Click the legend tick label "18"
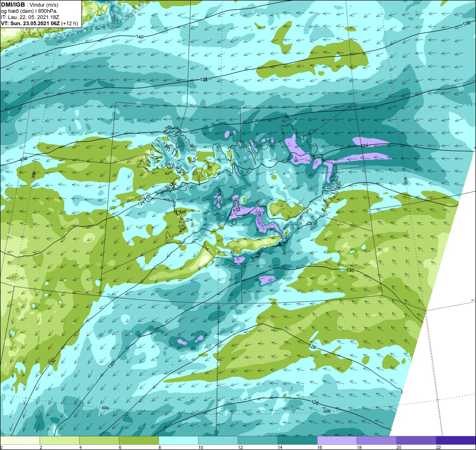 point(359,447)
